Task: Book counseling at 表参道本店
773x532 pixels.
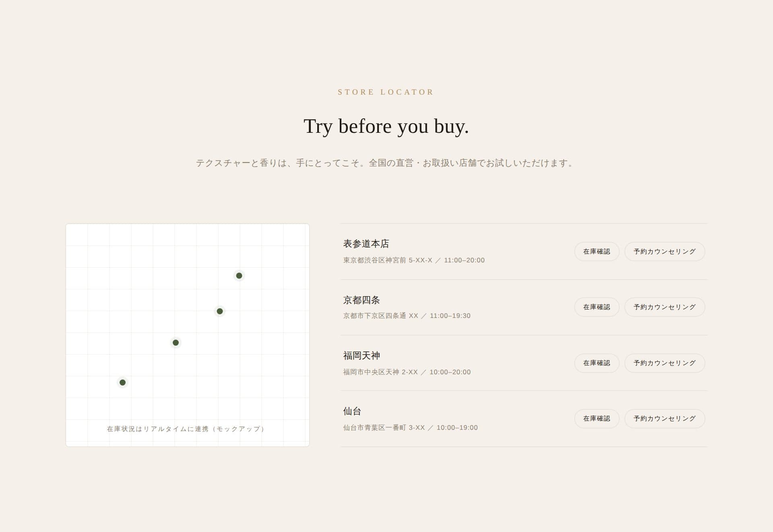Action: click(664, 252)
